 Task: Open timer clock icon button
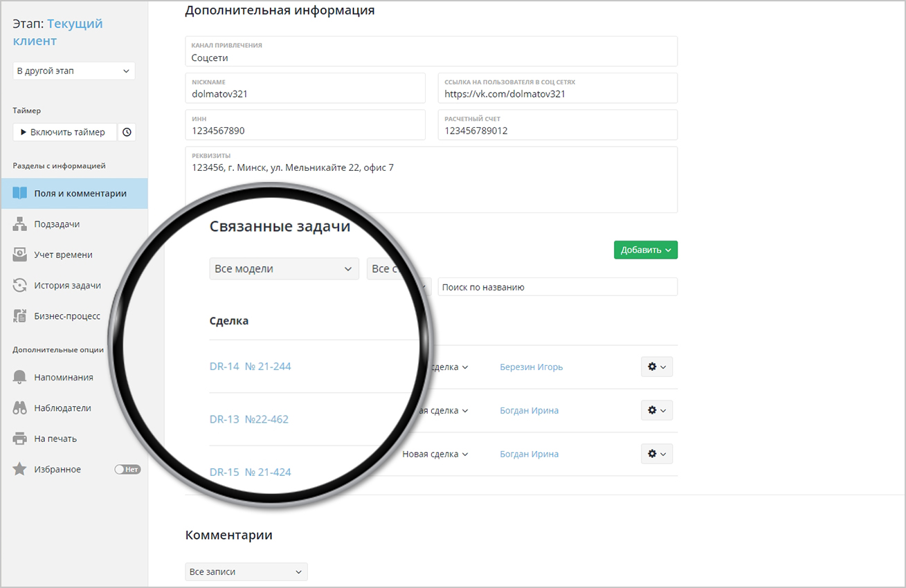click(x=127, y=132)
